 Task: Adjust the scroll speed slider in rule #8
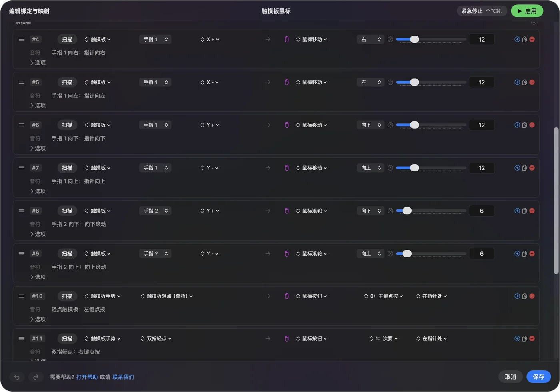coord(431,211)
